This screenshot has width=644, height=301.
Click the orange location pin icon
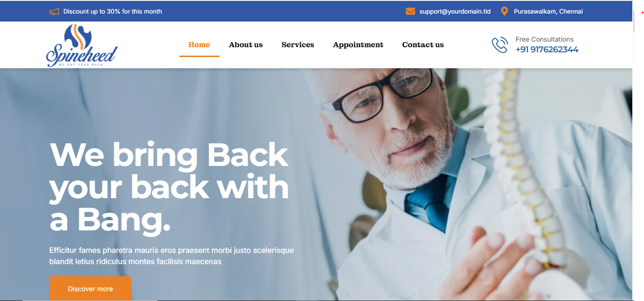pyautogui.click(x=504, y=11)
